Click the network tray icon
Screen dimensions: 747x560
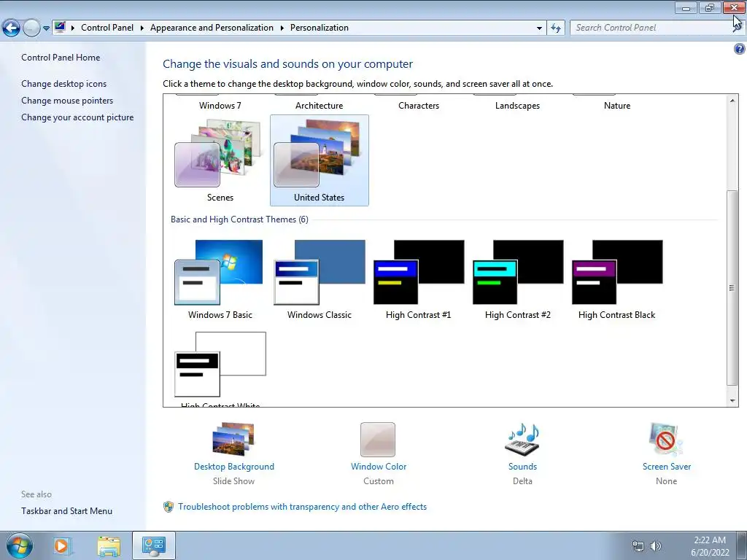tap(638, 546)
